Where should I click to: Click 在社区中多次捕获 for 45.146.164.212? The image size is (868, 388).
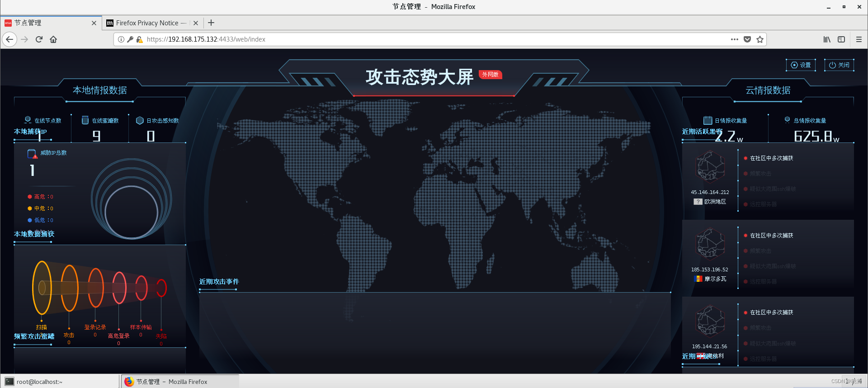771,158
